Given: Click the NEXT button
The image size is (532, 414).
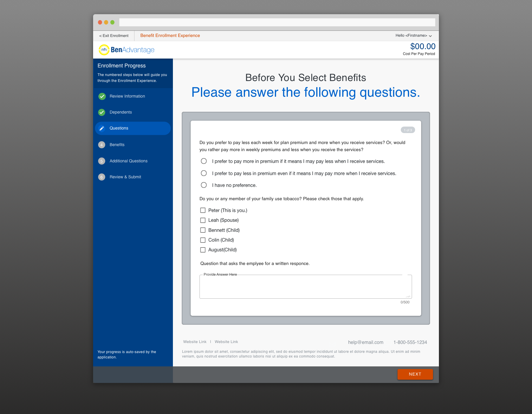Looking at the screenshot, I should [x=415, y=374].
